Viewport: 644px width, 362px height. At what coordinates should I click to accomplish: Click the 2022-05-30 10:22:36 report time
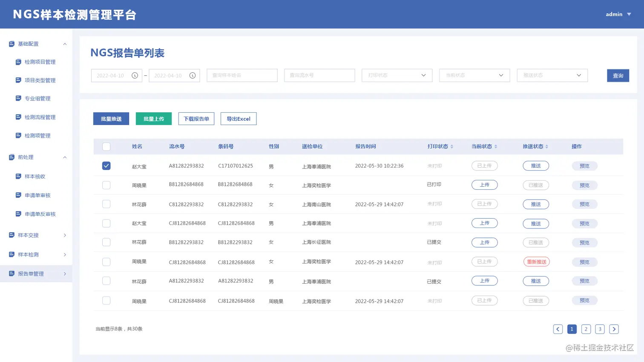point(379,166)
